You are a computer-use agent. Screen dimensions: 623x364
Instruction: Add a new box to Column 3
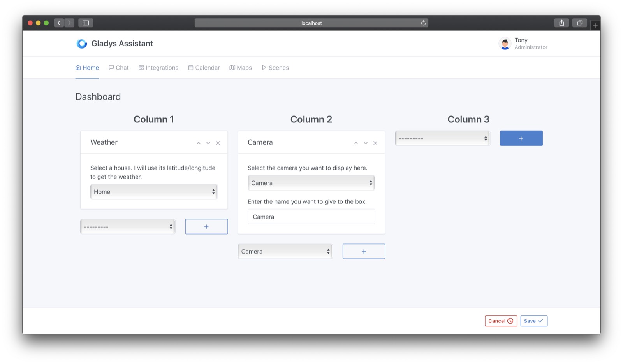[521, 138]
